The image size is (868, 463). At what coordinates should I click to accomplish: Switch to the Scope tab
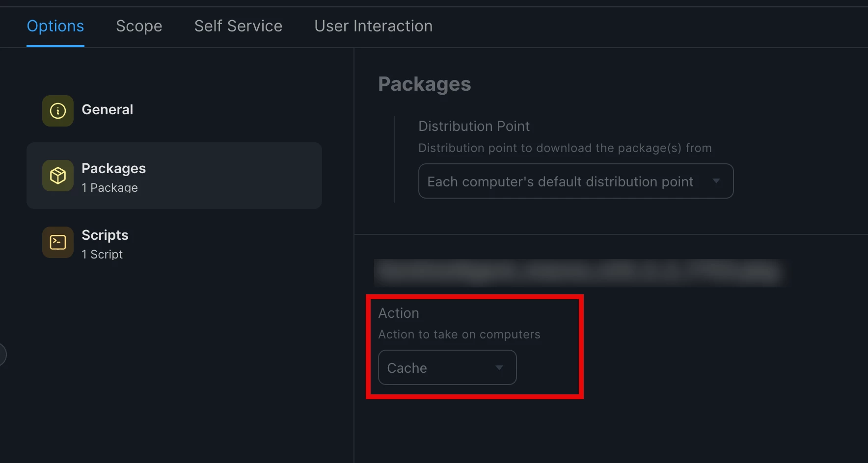pyautogui.click(x=139, y=26)
